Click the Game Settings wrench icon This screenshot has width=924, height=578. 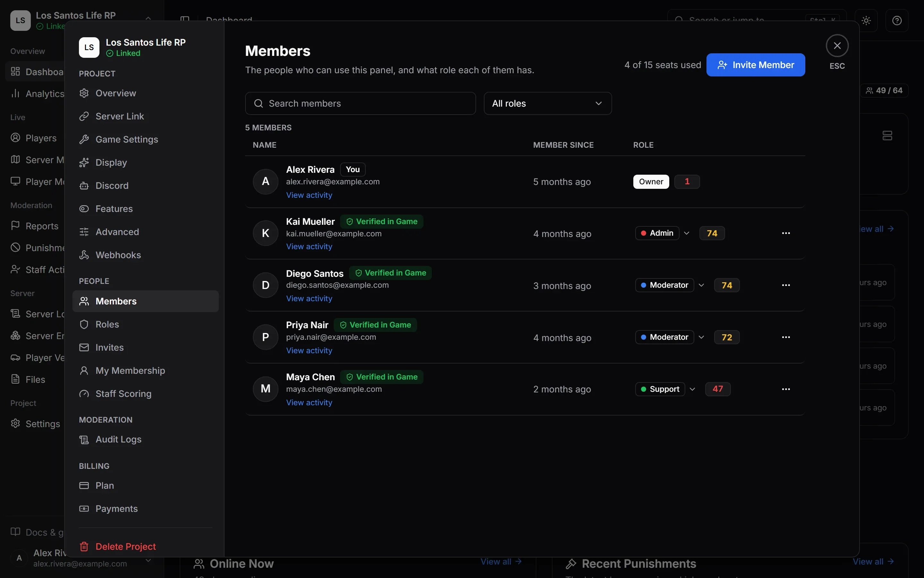[x=84, y=140]
